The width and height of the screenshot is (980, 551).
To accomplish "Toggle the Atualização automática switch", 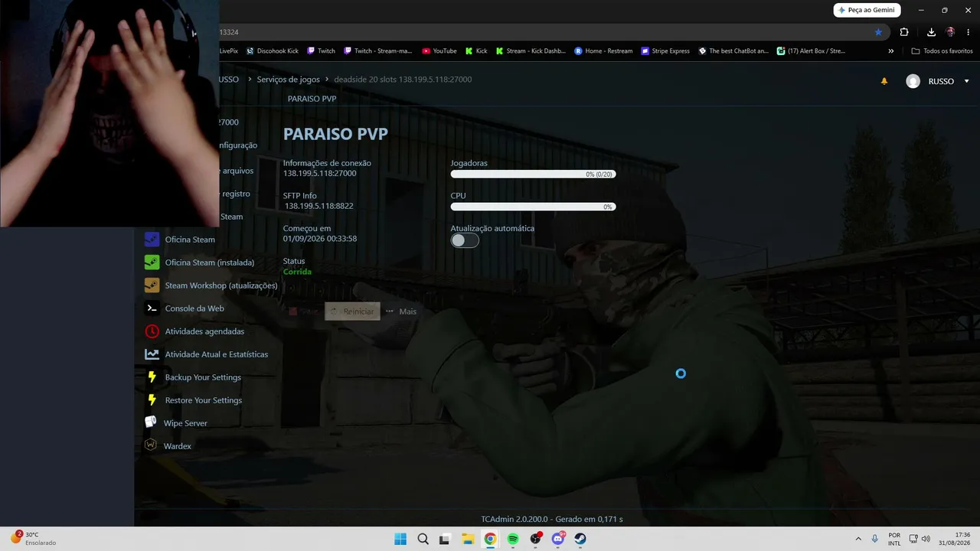I will 465,240.
